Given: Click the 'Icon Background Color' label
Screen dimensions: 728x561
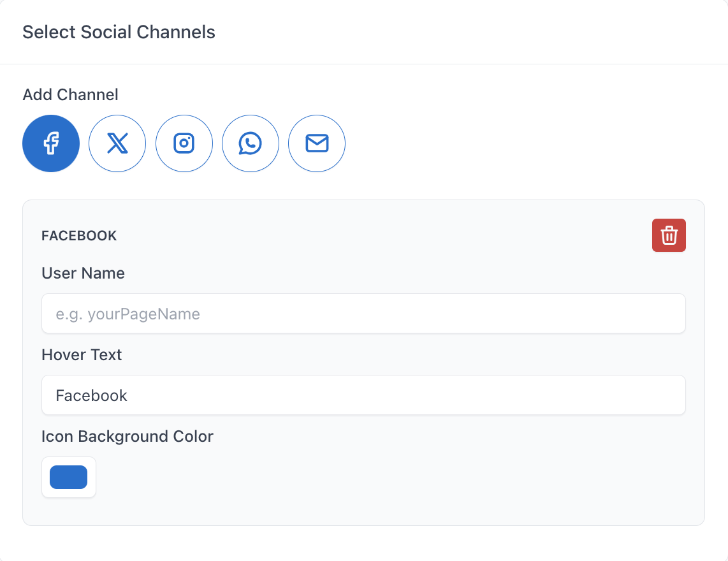Looking at the screenshot, I should [127, 437].
